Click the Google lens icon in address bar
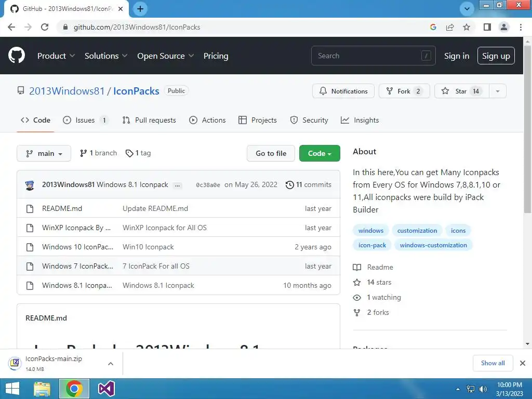Viewport: 532px width, 399px height. tap(433, 27)
